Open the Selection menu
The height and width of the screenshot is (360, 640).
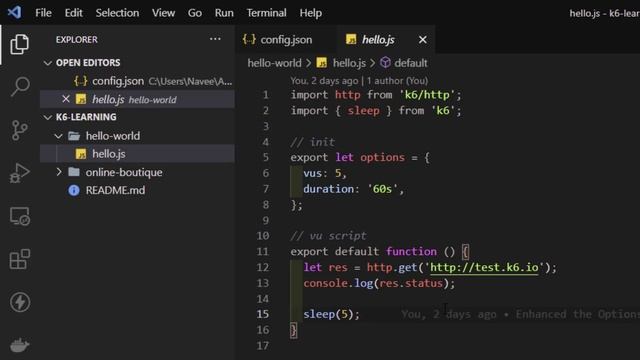click(x=117, y=13)
